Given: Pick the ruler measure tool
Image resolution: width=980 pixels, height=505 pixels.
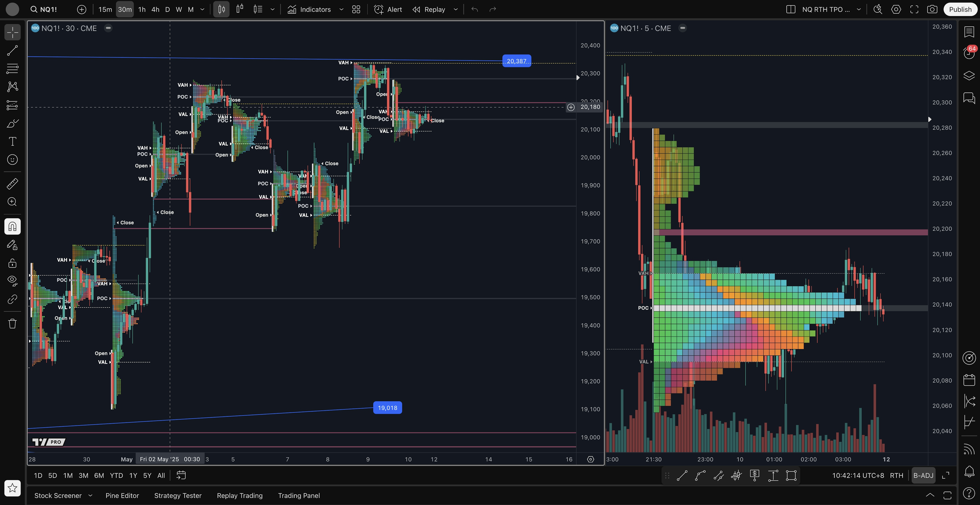Looking at the screenshot, I should (x=12, y=184).
